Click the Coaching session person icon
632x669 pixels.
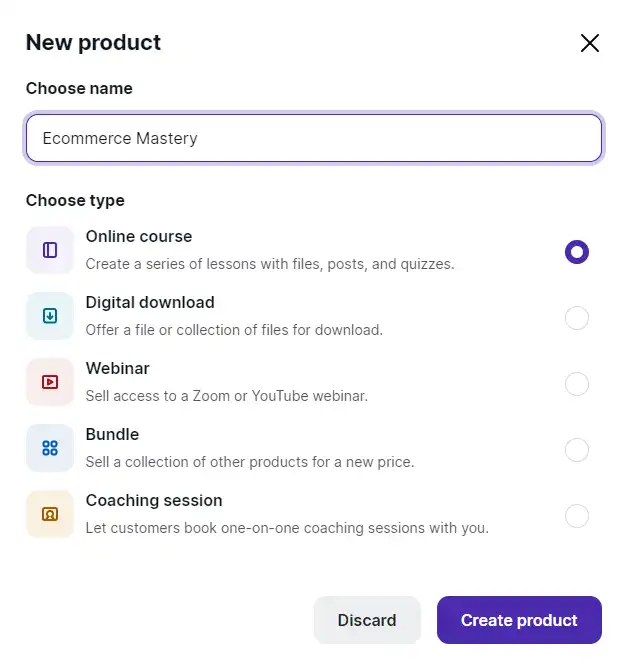click(x=50, y=514)
